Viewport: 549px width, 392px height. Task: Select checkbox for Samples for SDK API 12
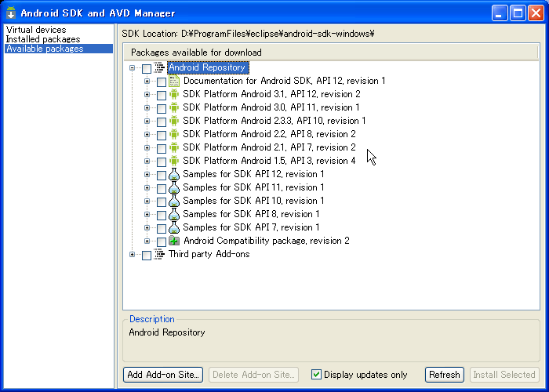click(x=161, y=175)
